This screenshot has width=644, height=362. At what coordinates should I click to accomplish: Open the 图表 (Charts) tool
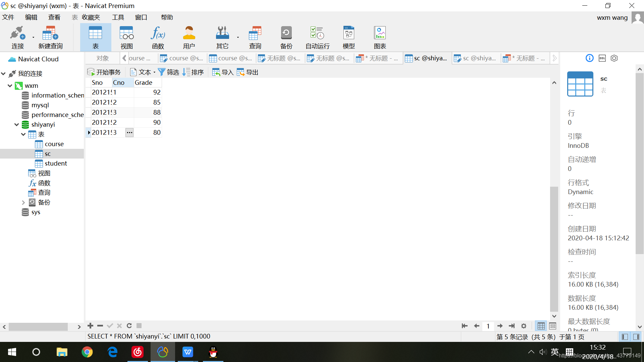pyautogui.click(x=380, y=37)
